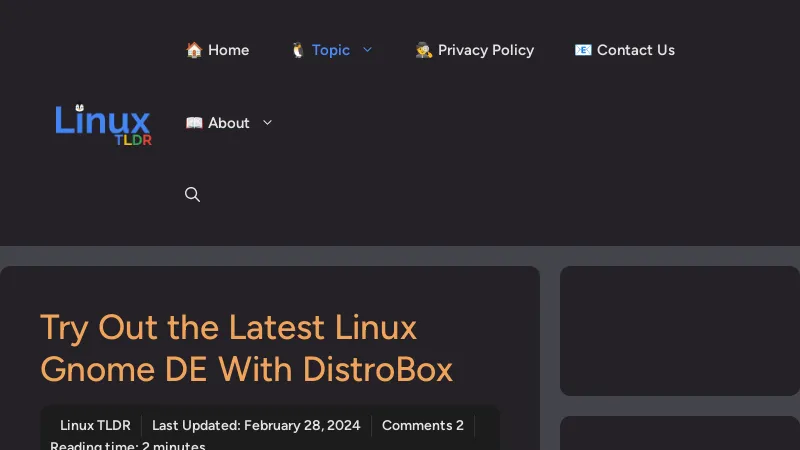Image resolution: width=800 pixels, height=450 pixels.
Task: Expand the About submenu chevron
Action: (x=267, y=123)
